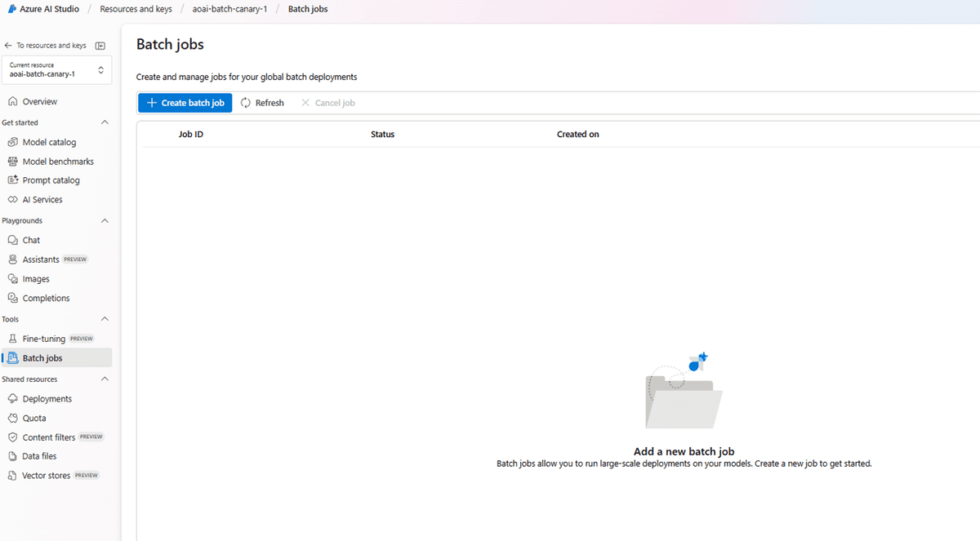Collapse the left navigation pane
The height and width of the screenshot is (541, 980).
coord(100,46)
